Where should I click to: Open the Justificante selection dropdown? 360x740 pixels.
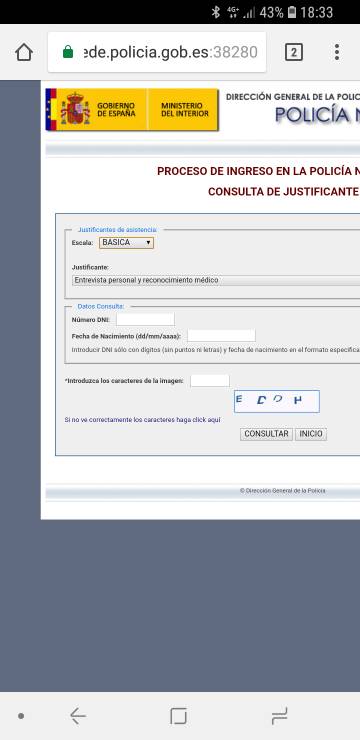[x=216, y=280]
